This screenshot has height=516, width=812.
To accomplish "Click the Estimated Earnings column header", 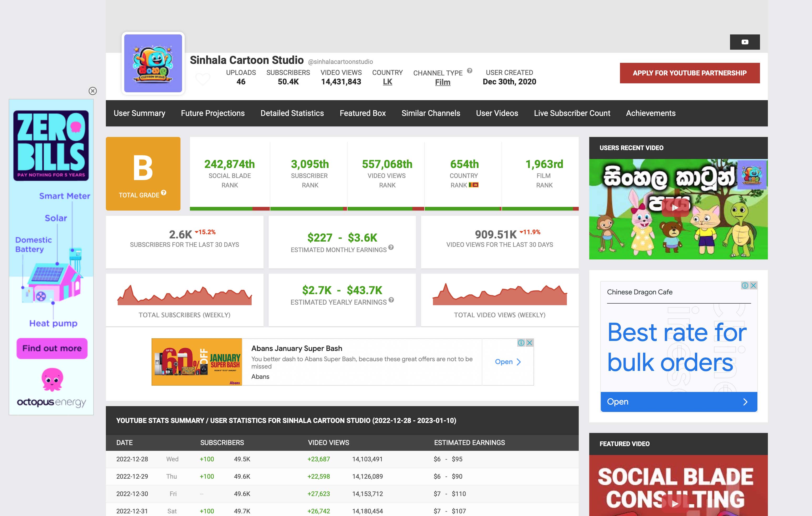I will click(469, 442).
